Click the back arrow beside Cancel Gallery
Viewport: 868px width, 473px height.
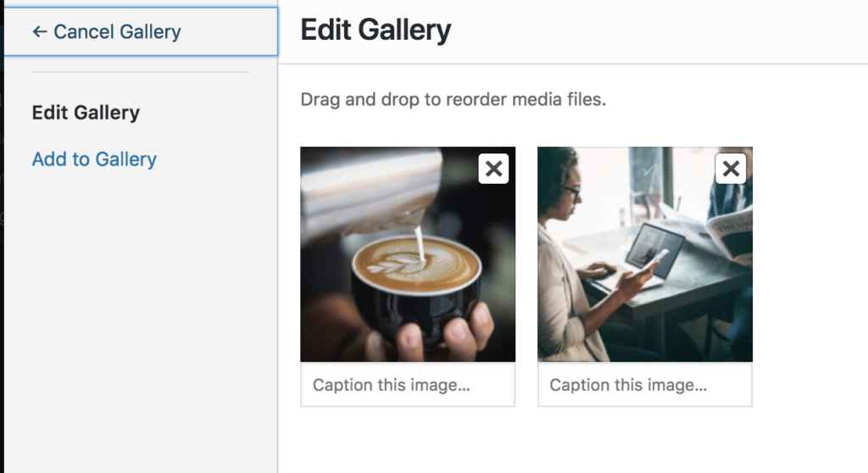point(39,32)
